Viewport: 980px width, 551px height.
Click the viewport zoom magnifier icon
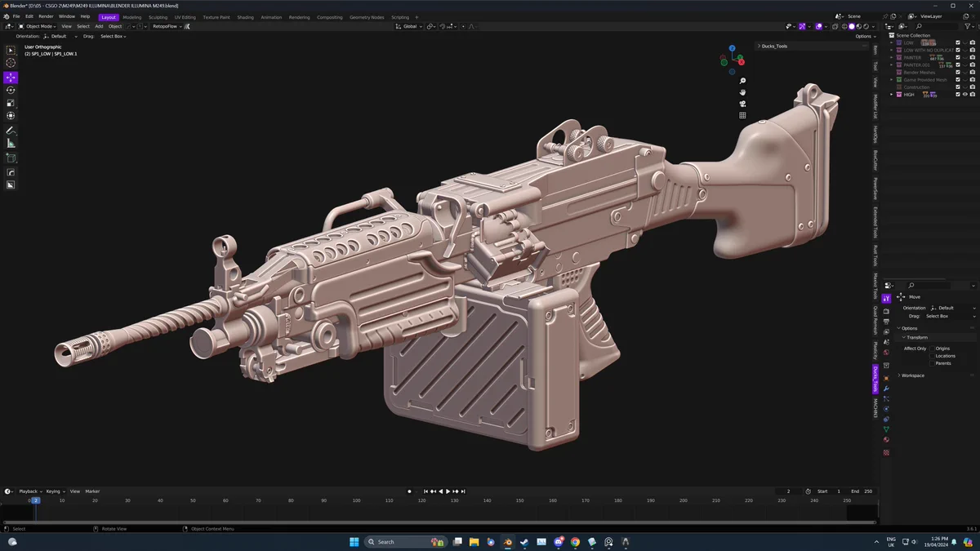(742, 81)
